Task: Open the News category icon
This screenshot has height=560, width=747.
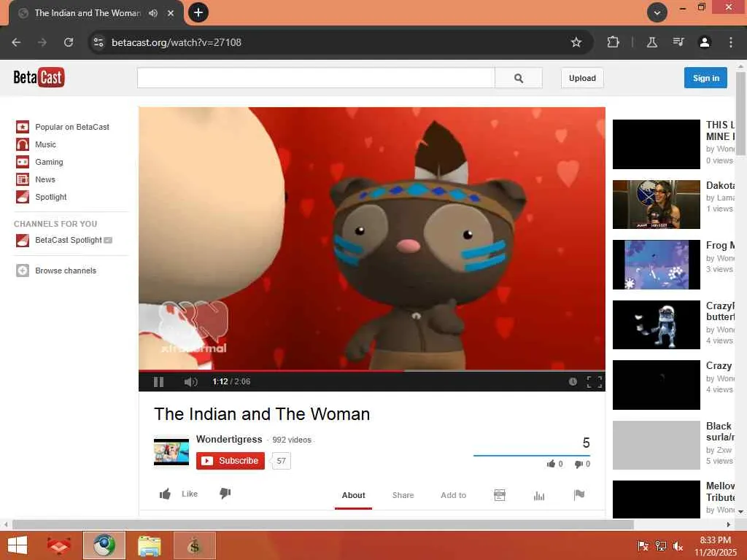Action: pos(23,179)
